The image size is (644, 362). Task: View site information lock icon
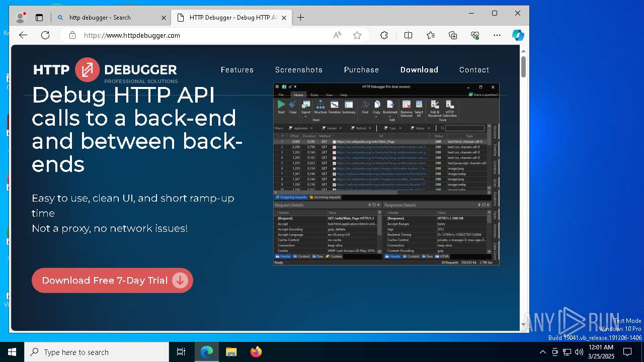(x=72, y=35)
